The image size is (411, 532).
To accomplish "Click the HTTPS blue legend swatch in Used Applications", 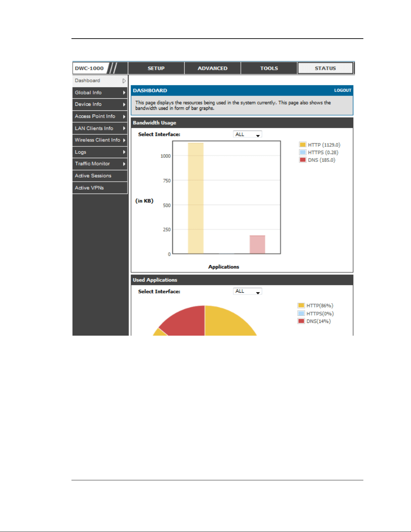I will 301,313.
